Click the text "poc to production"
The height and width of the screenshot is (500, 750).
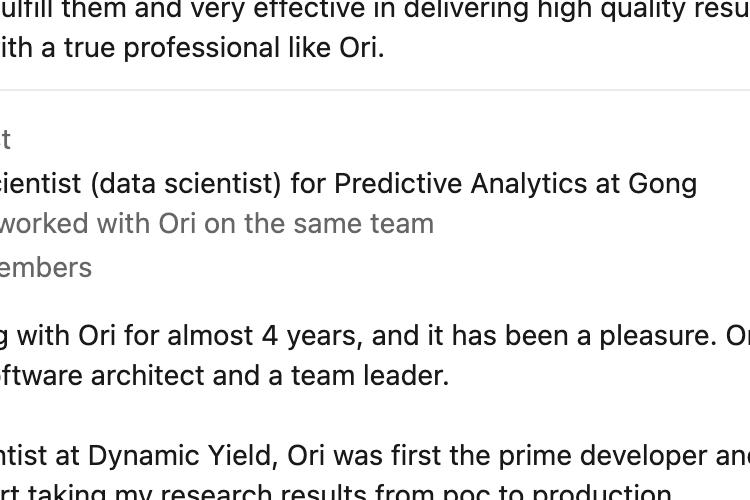click(557, 492)
